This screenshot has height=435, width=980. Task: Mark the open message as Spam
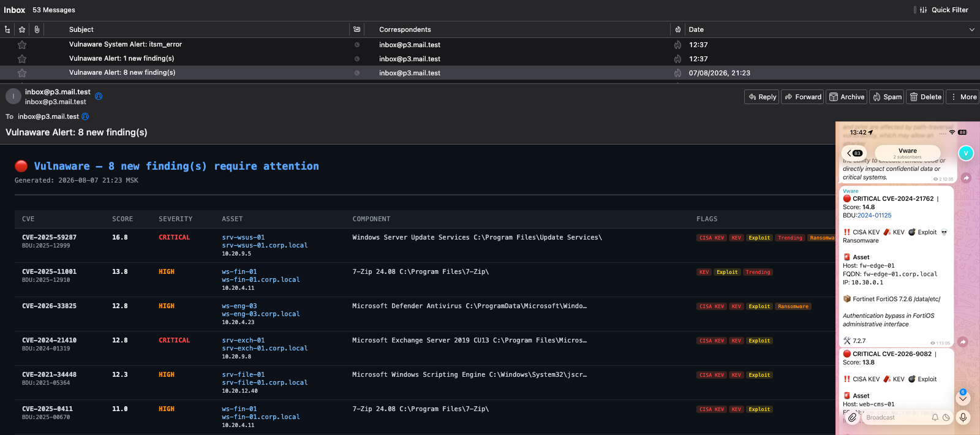[886, 97]
